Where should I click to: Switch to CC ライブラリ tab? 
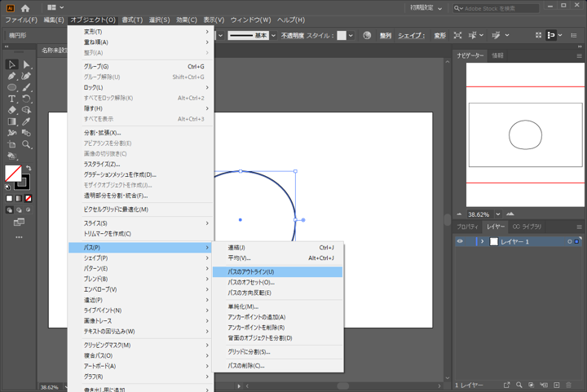[x=527, y=227]
